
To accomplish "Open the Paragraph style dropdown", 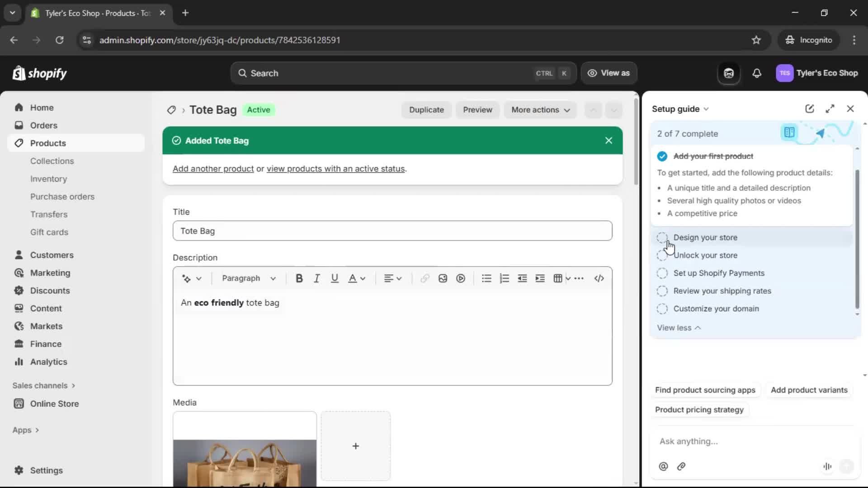I will [x=248, y=278].
